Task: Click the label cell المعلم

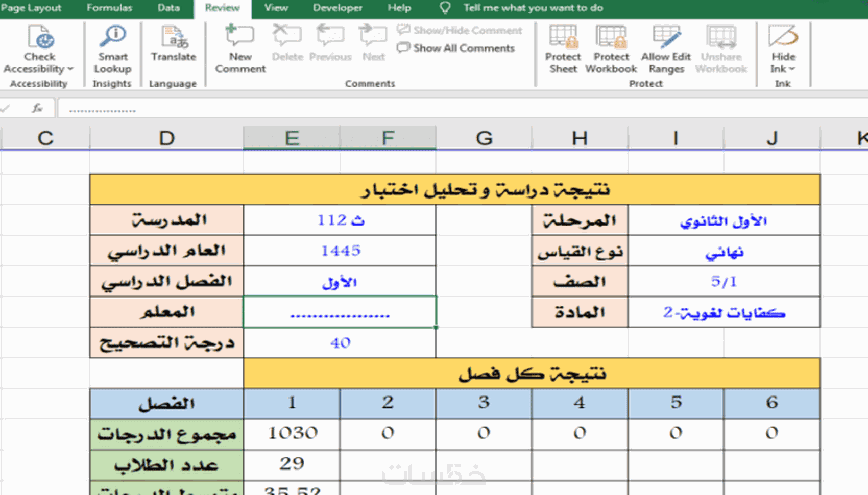Action: pyautogui.click(x=167, y=312)
